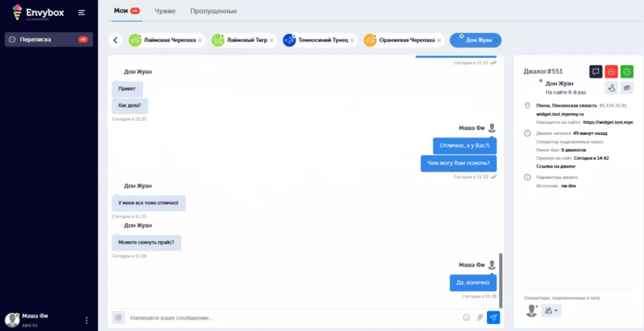The width and height of the screenshot is (644, 331).
Task: Open the three-dot menu beside Маша Фи
Action: pos(87,320)
